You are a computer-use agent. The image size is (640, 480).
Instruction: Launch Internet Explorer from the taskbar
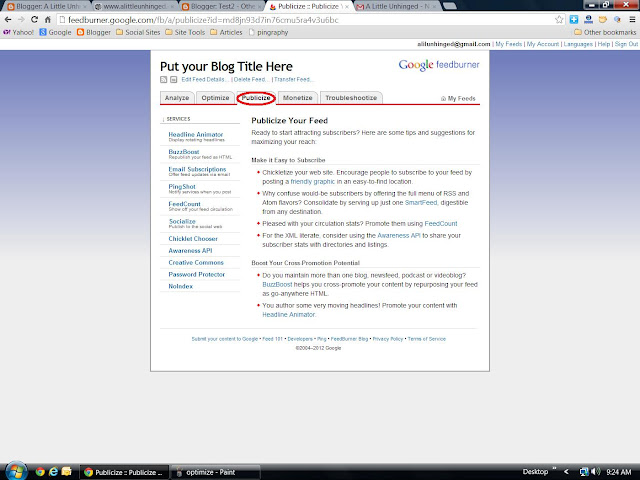pos(53,472)
